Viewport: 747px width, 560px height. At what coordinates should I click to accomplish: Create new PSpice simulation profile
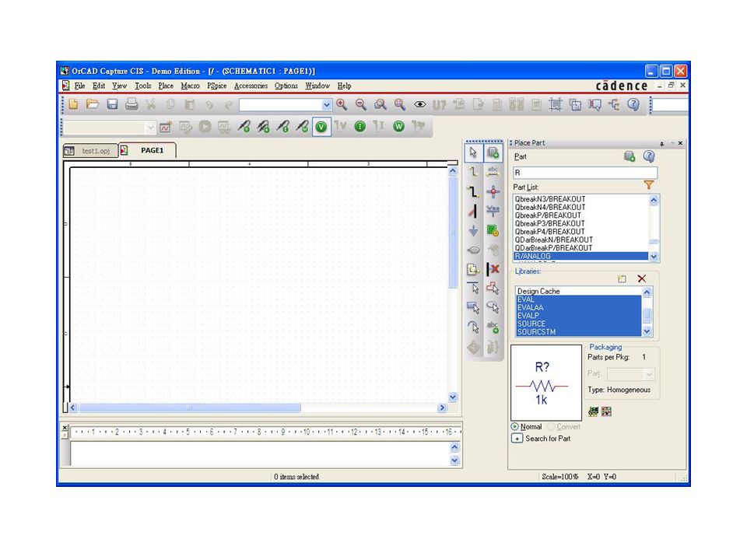pos(166,127)
